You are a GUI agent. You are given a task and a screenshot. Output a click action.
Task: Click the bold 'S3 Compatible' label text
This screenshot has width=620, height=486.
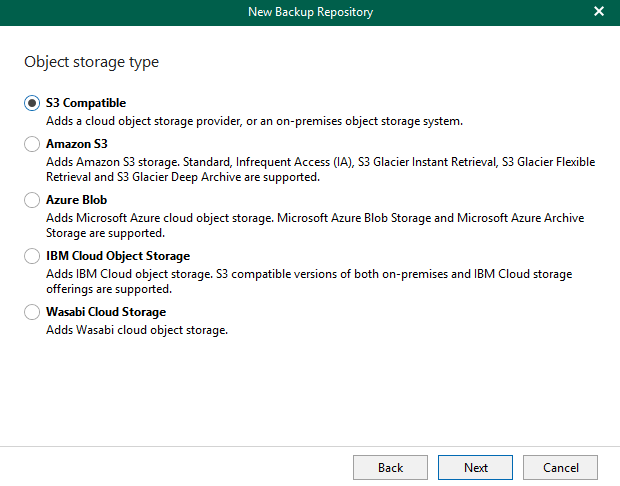point(86,103)
